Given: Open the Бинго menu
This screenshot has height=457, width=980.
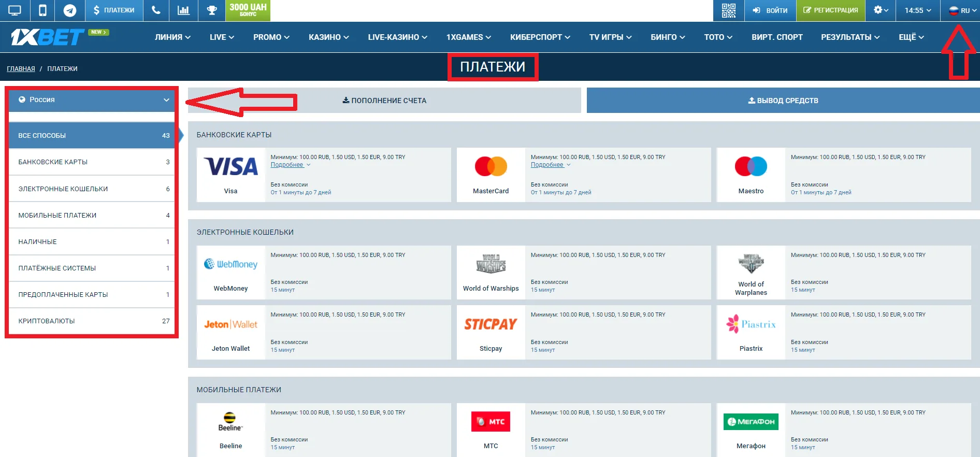Looking at the screenshot, I should (x=668, y=37).
